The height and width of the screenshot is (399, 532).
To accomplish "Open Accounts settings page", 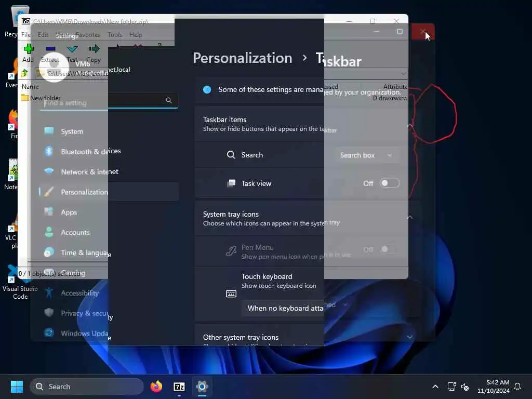I will pos(109,232).
